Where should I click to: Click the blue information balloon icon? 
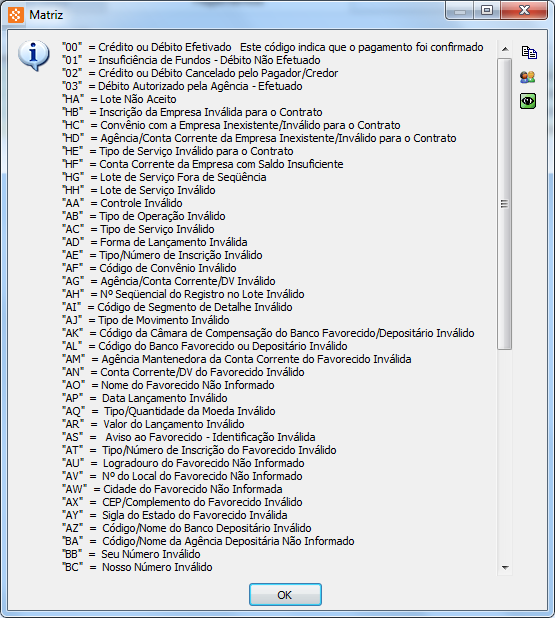34,56
